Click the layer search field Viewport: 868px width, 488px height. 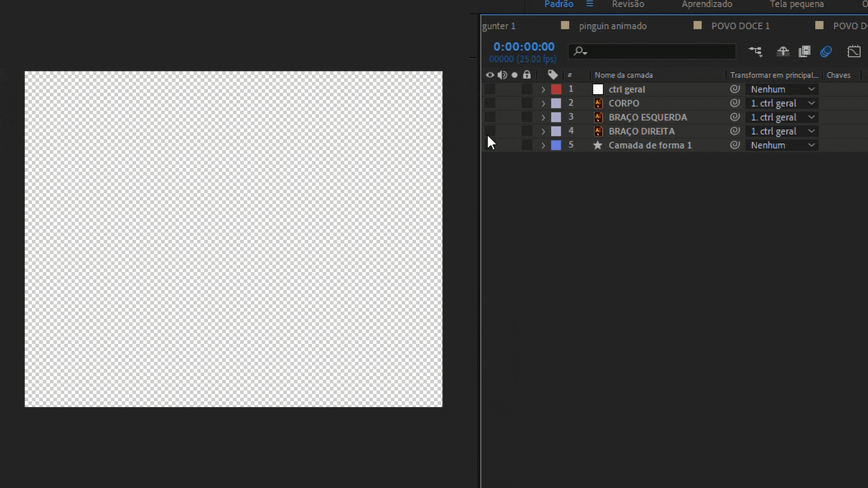point(656,52)
